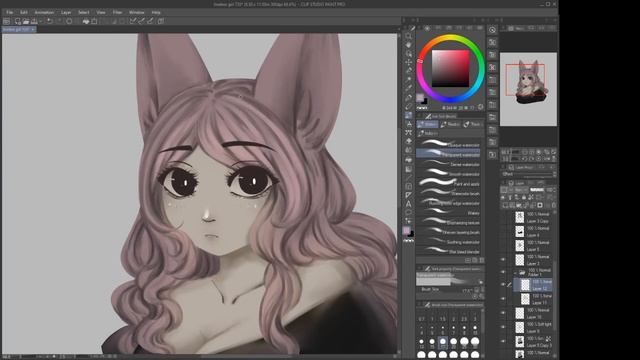640x360 pixels.
Task: Pick a shade in the color square
Action: 451,68
